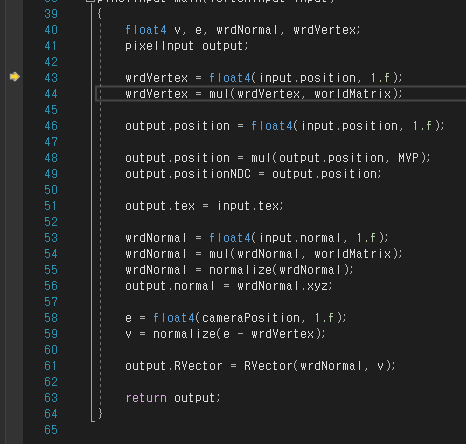Click 'MVP' in the mul call on line 48
466x444 pixels.
(408, 158)
